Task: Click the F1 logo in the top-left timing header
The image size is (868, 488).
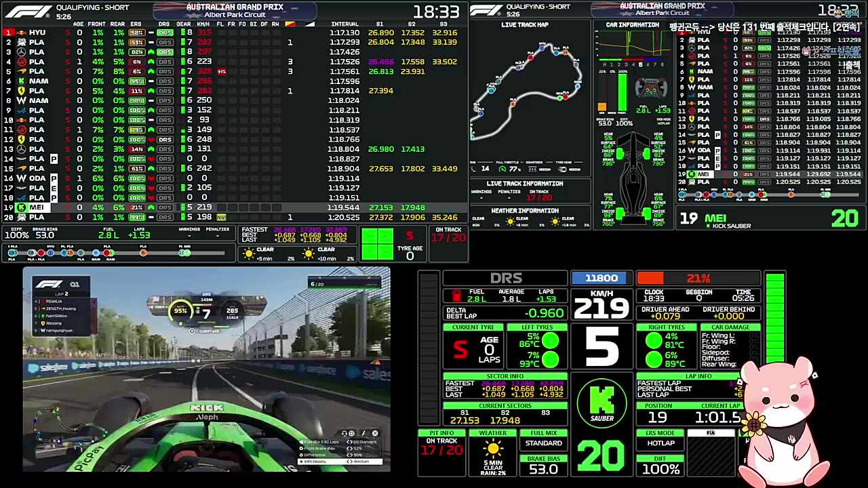Action: click(x=27, y=11)
